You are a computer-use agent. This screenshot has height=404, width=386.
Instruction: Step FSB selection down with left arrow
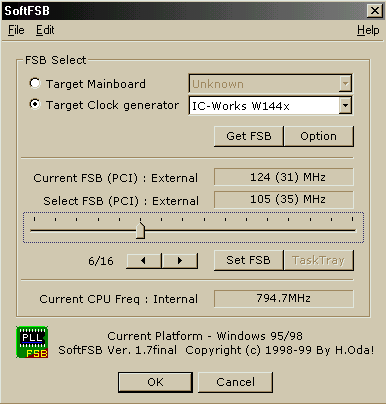[144, 261]
